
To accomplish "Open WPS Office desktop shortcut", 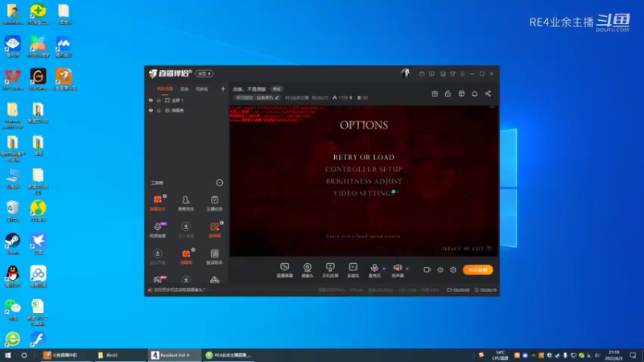I will [13, 80].
